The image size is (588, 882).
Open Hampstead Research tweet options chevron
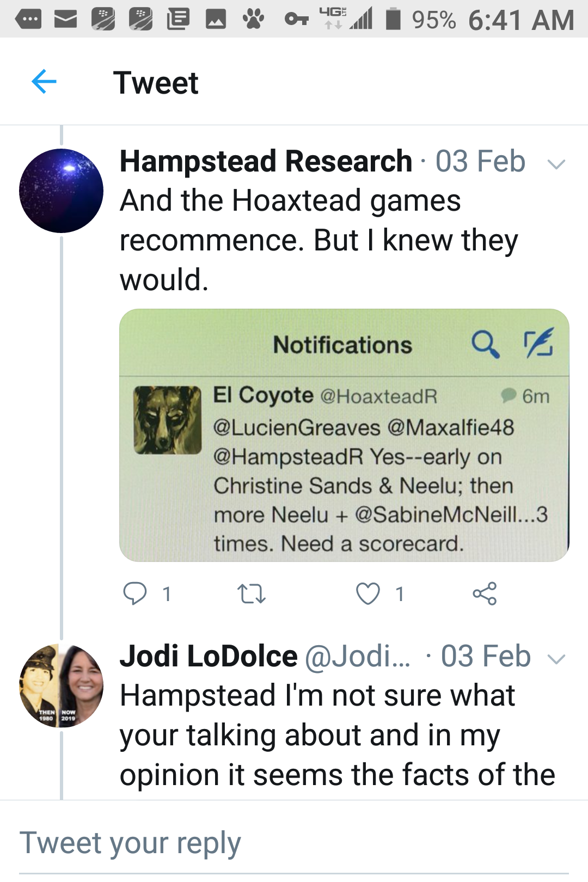click(556, 163)
